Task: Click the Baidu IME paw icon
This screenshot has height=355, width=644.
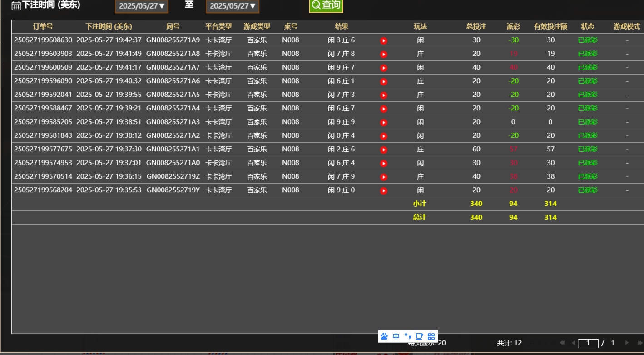Action: (x=384, y=336)
